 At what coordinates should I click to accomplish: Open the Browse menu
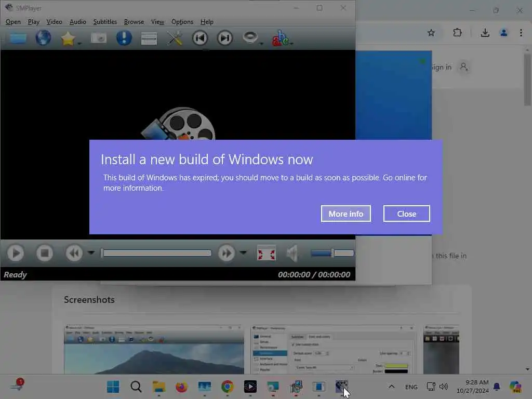click(x=134, y=22)
